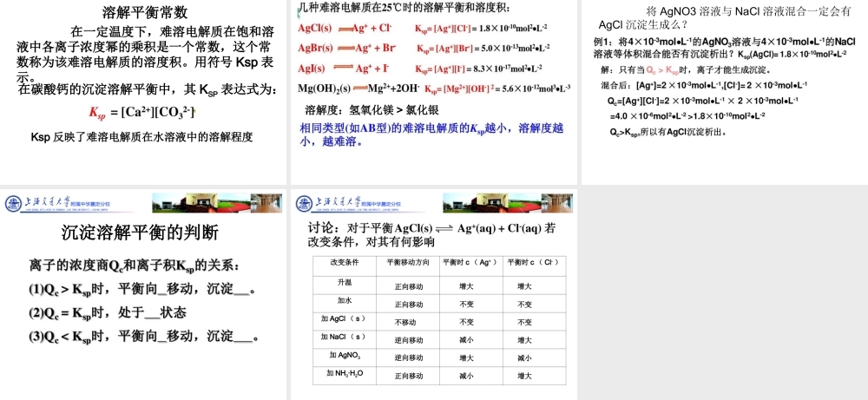Image resolution: width=868 pixels, height=400 pixels.
Task: Click the paragraph beginning 在一定温度下，难溶电解质
Action: [x=145, y=54]
